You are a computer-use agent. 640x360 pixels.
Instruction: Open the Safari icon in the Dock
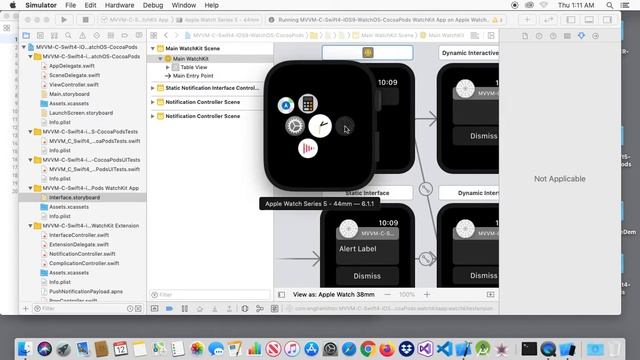coord(349,349)
